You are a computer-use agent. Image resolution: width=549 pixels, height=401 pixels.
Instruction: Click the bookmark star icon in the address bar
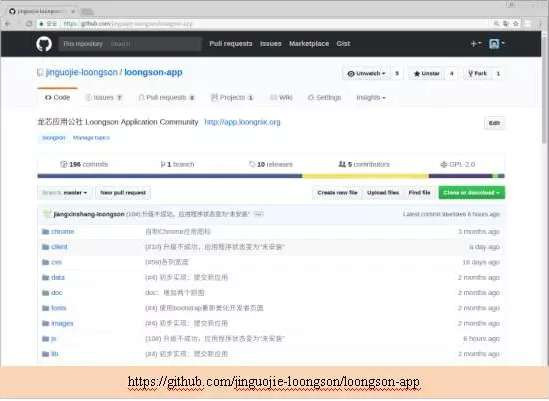pos(516,23)
